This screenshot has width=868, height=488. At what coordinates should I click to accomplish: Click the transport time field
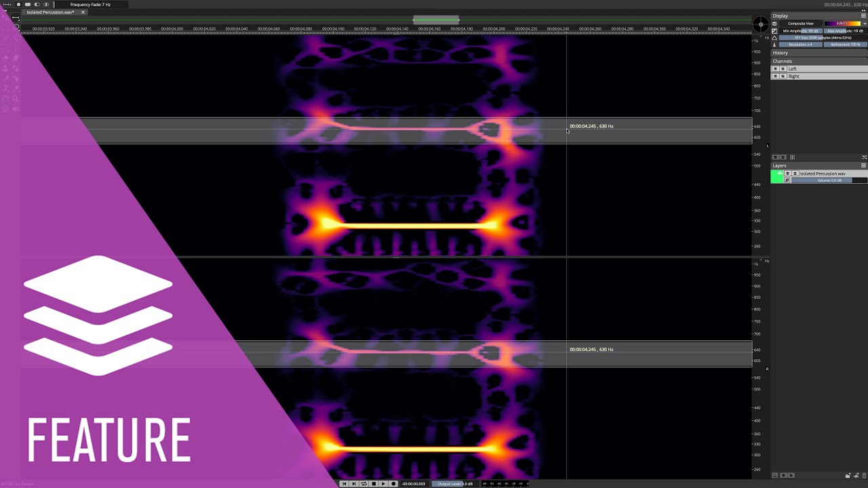click(414, 484)
